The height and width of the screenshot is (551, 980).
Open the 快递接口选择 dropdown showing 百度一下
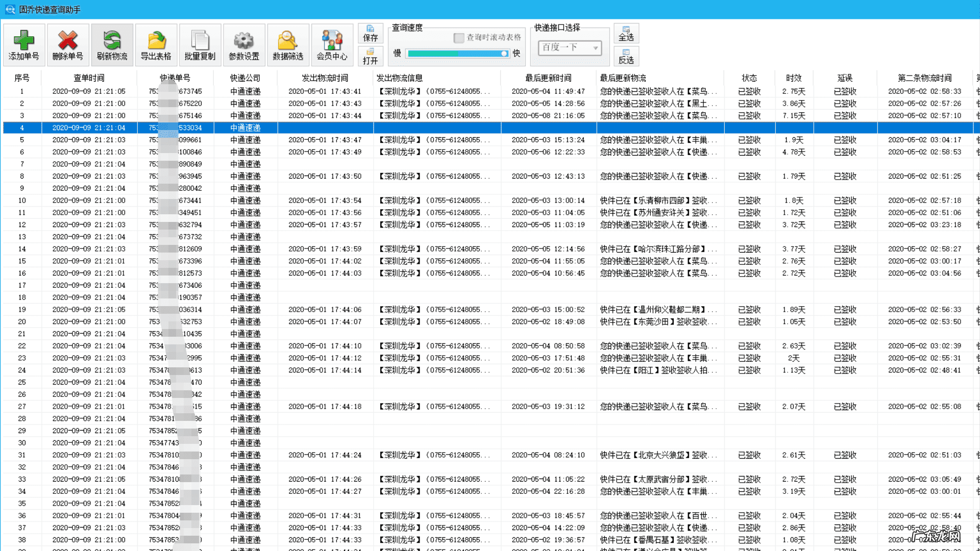(x=569, y=48)
